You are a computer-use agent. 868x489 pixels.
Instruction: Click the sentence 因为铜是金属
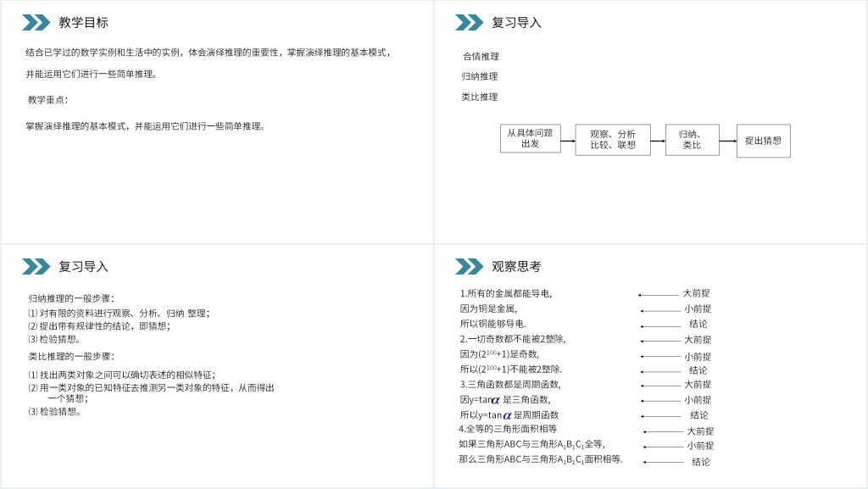(488, 308)
